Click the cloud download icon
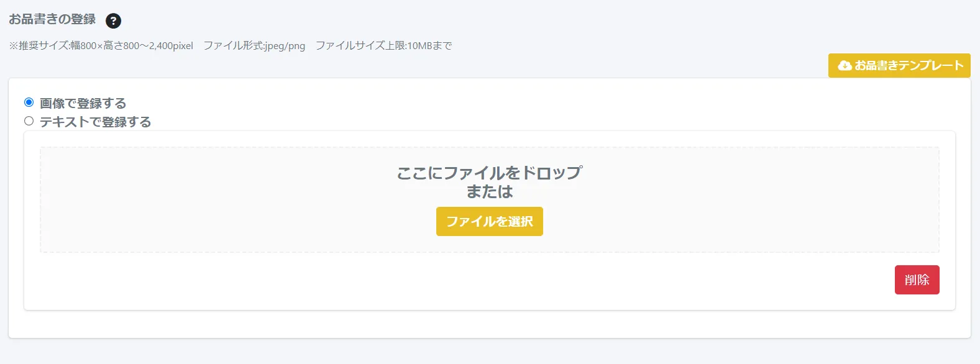 tap(845, 65)
